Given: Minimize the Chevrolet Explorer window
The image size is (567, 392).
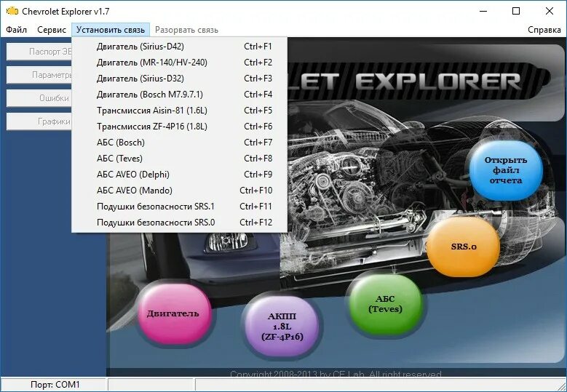Looking at the screenshot, I should coord(483,11).
